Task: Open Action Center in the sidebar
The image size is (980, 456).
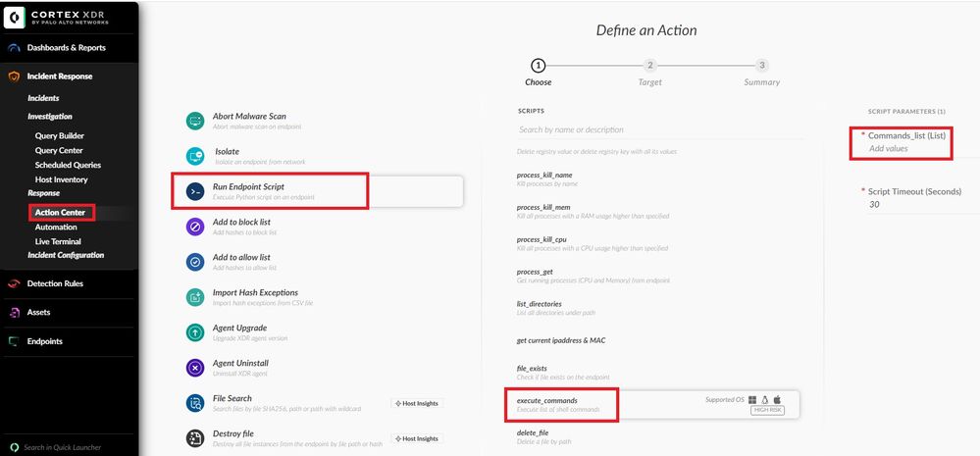Action: pyautogui.click(x=60, y=212)
